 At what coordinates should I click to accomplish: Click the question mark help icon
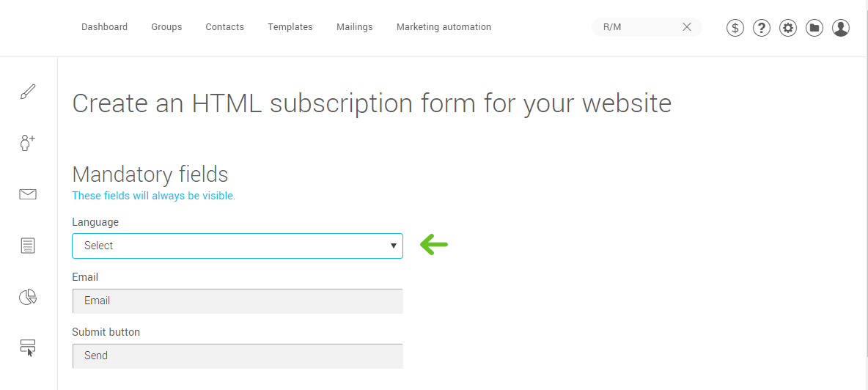[762, 28]
